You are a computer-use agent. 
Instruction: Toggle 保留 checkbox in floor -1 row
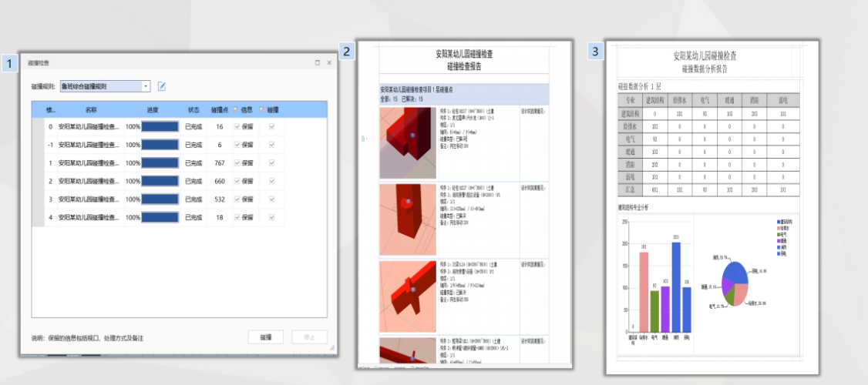tap(237, 145)
